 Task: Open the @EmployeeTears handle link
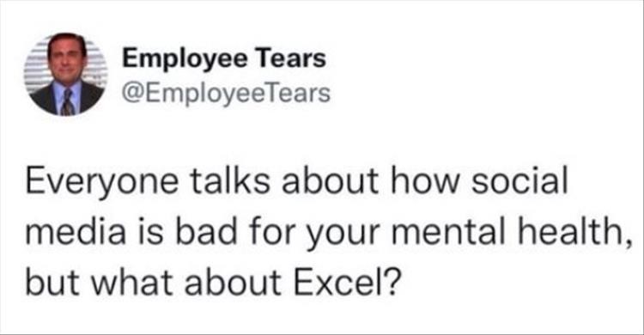(227, 94)
